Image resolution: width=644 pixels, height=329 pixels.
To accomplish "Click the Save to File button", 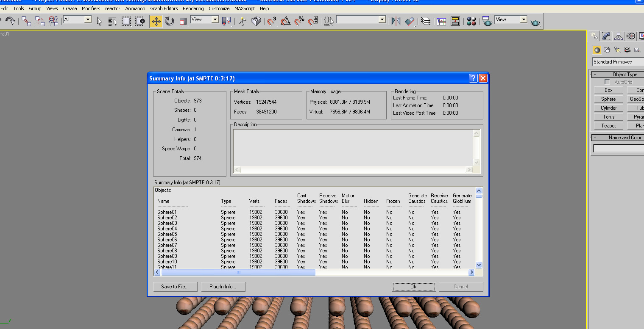I will (x=175, y=287).
